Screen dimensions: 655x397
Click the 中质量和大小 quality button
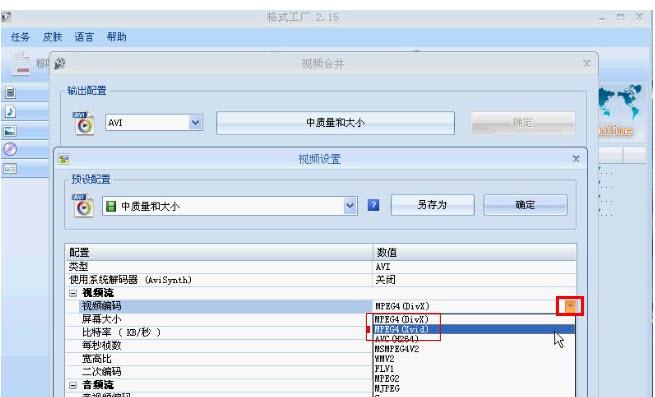pos(335,123)
